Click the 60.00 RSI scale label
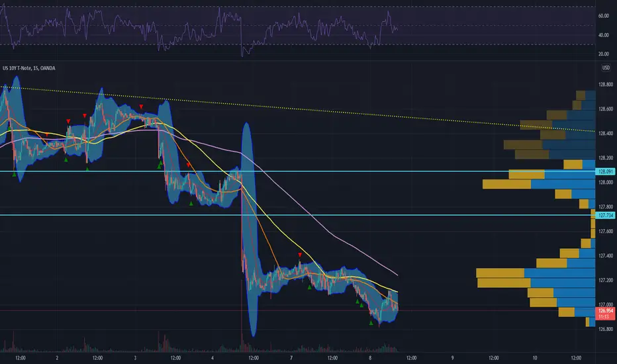 604,16
